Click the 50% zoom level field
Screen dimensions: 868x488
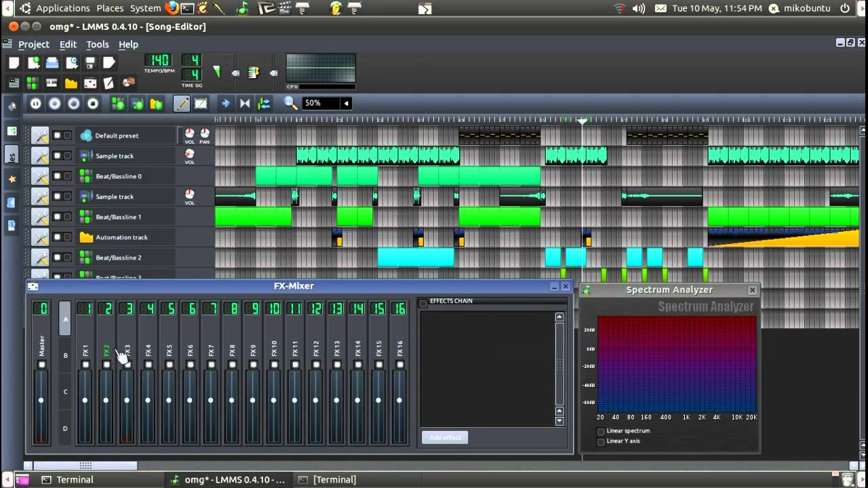(x=321, y=103)
